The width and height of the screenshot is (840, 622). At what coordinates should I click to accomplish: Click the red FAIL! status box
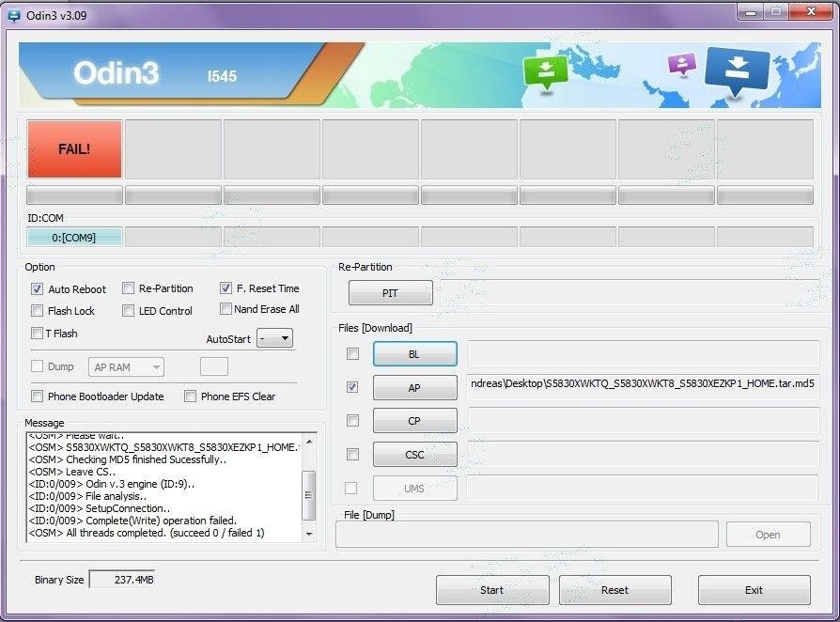(74, 149)
